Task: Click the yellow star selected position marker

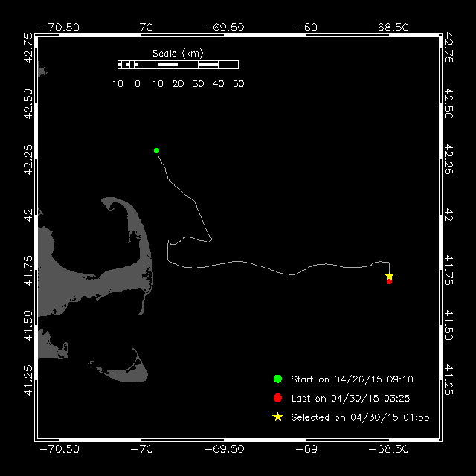Action: pos(390,276)
